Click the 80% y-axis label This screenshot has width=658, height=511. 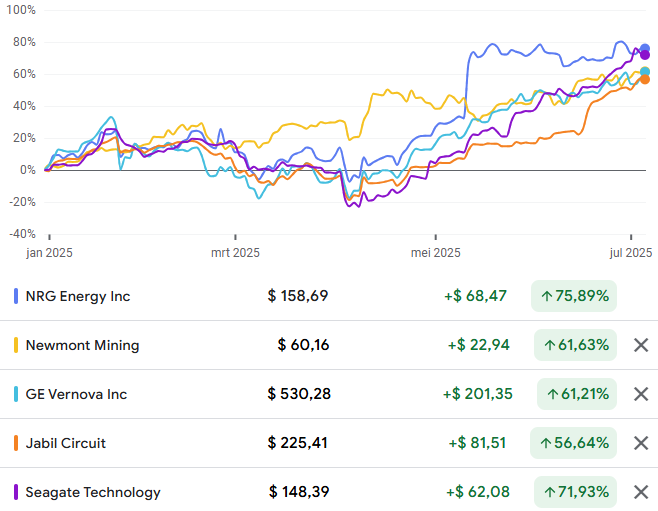click(24, 42)
